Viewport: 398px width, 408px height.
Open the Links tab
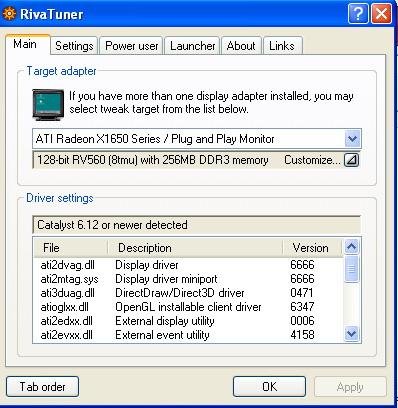282,46
